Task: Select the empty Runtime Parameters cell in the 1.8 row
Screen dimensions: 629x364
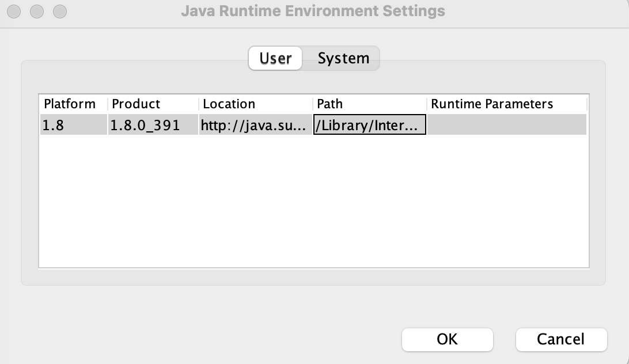Action: (507, 125)
